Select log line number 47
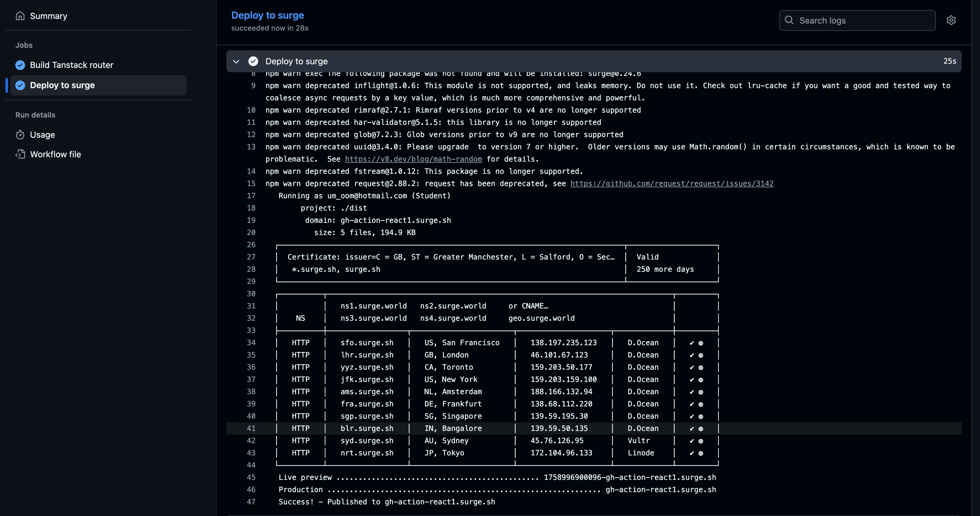The width and height of the screenshot is (980, 516). (x=251, y=502)
